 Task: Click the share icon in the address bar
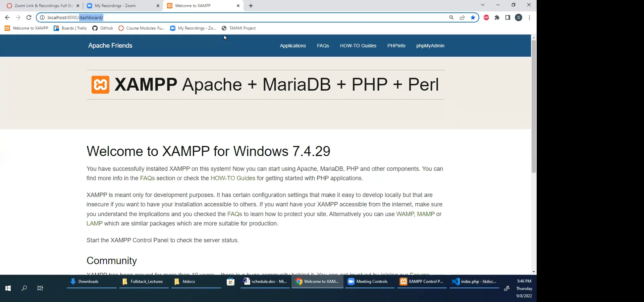point(462,17)
